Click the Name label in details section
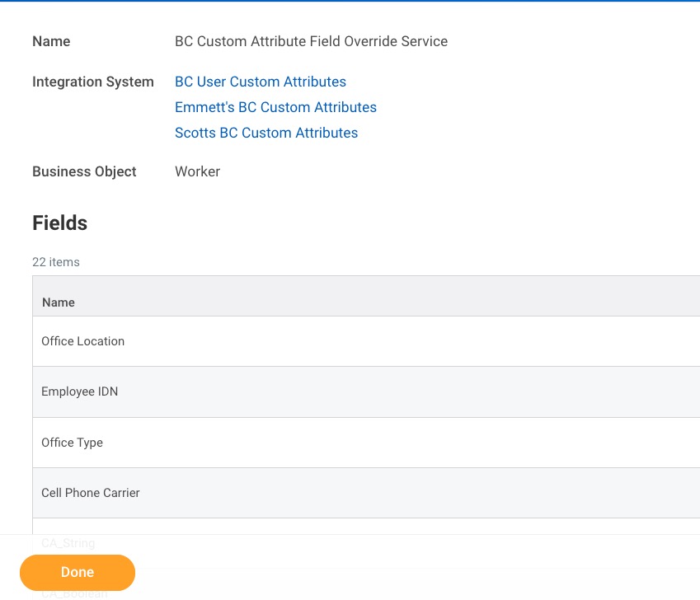Viewport: 700px width, 600px height. pyautogui.click(x=51, y=41)
